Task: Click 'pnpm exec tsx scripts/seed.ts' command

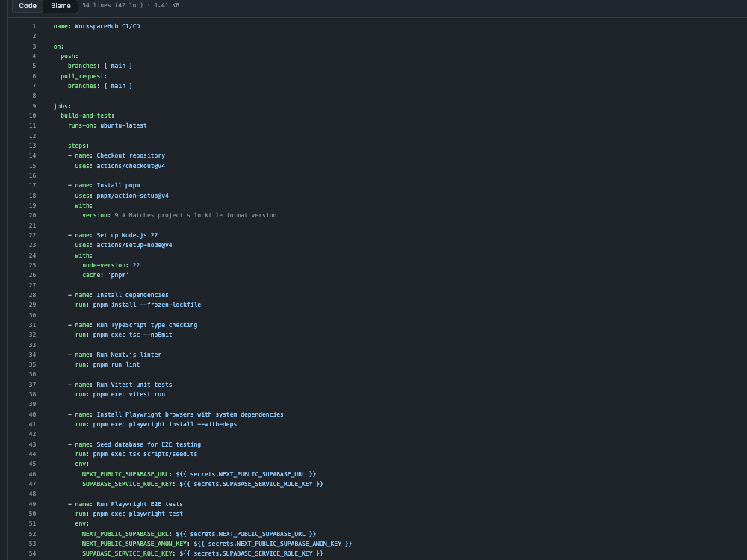Action: point(146,454)
